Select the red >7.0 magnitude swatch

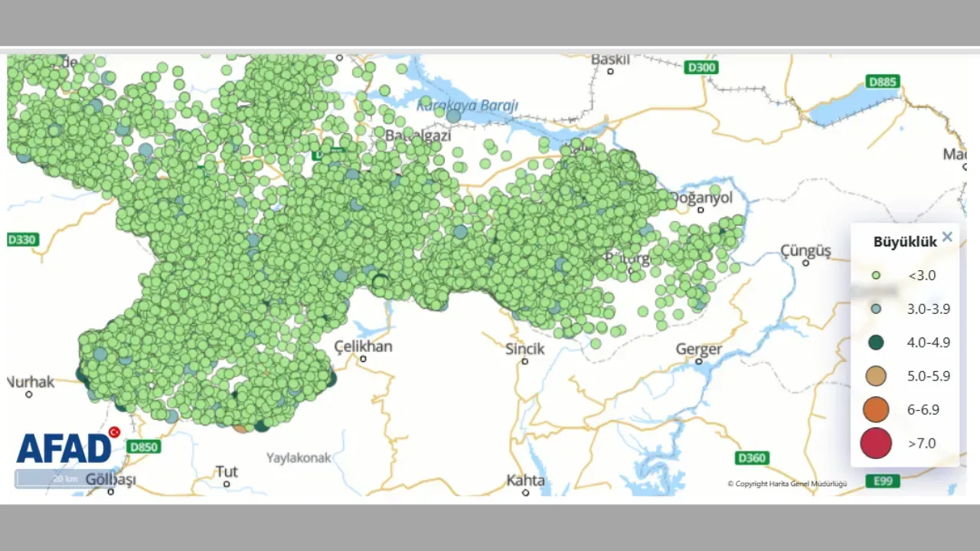pos(876,443)
